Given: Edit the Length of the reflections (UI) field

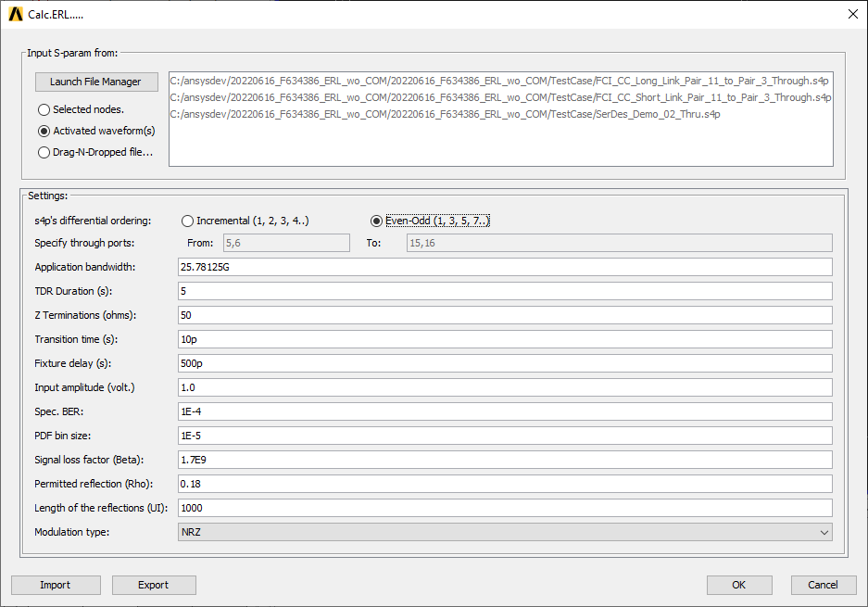Looking at the screenshot, I should (505, 508).
